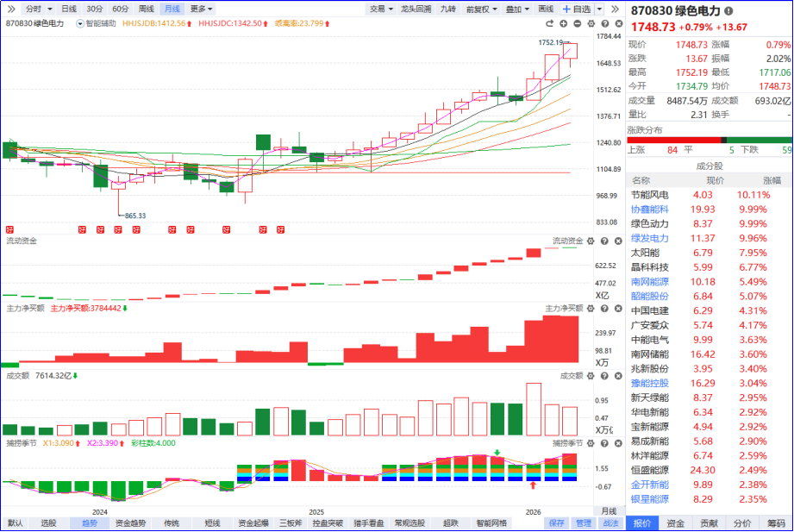
Task: Close main chart indicator with X icon
Action: pyautogui.click(x=619, y=24)
